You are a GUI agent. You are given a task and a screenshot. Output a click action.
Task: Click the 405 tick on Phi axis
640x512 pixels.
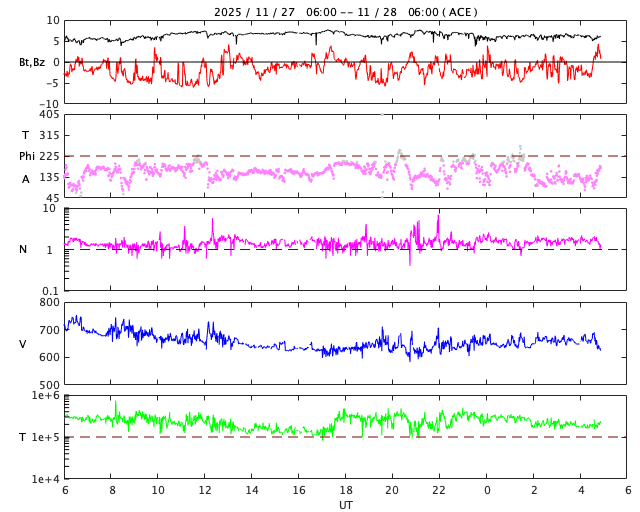(x=48, y=115)
